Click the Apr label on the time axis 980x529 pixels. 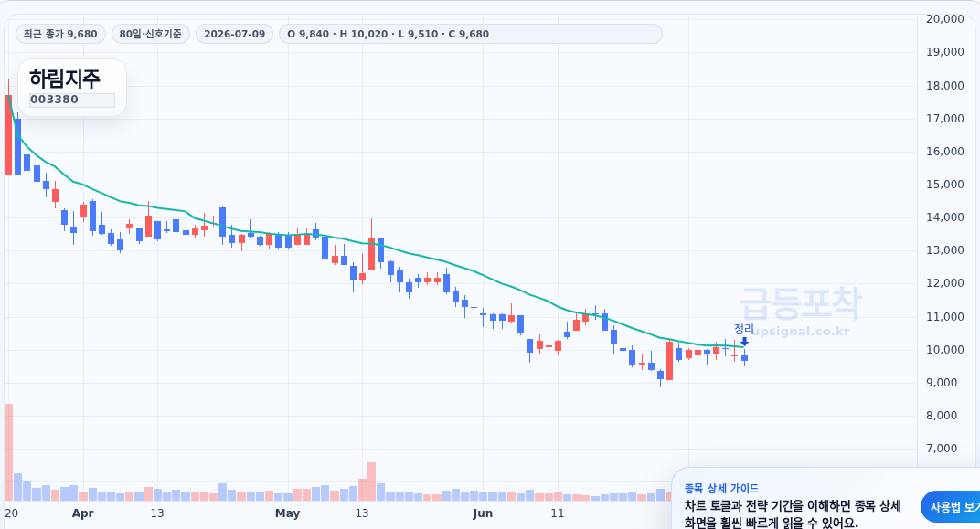tap(82, 513)
